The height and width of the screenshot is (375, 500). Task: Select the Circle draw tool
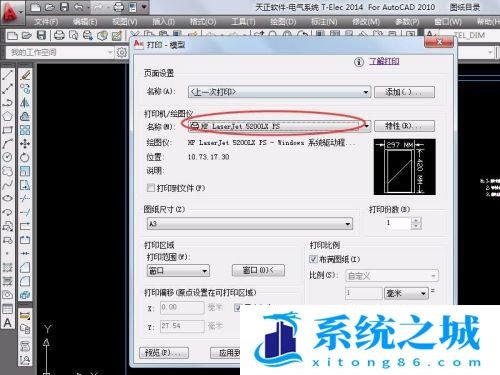pyautogui.click(x=8, y=157)
